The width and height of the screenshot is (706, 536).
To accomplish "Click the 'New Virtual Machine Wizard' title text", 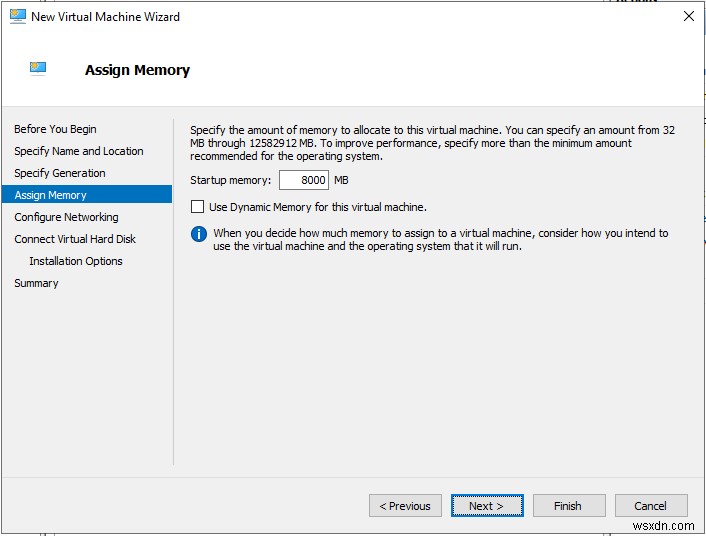I will pyautogui.click(x=105, y=17).
